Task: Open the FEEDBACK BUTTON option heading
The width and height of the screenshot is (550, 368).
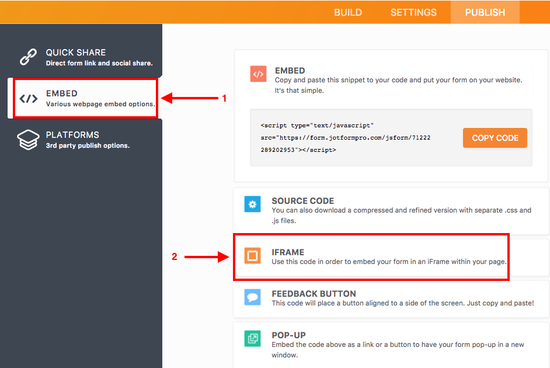Action: coord(314,294)
